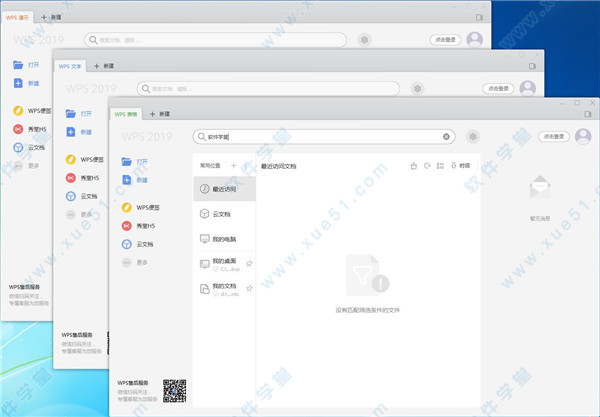This screenshot has height=417, width=600.
Task: Open the 打开 folder in WPS 演示 window
Action: 26,65
